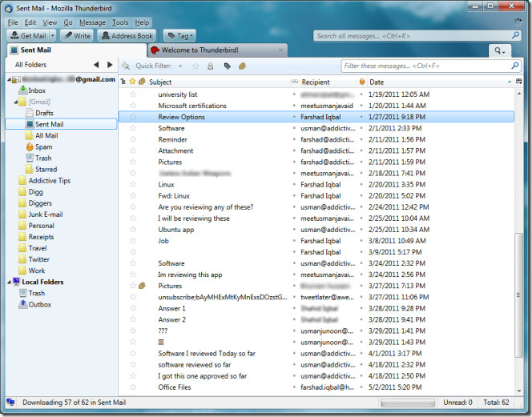Click the online status icon in status bar

(10, 403)
